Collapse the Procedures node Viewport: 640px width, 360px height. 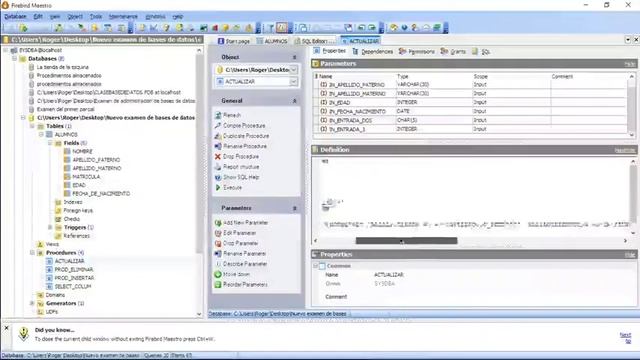32,253
